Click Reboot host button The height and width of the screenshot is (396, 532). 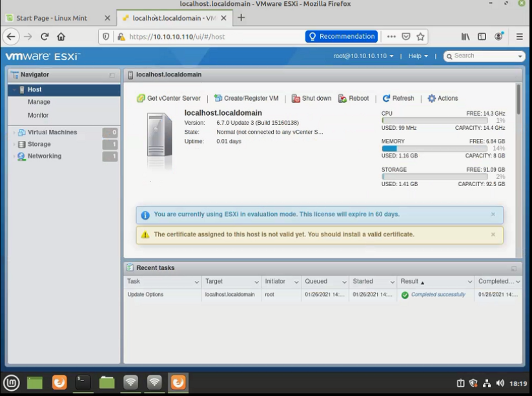coord(354,98)
